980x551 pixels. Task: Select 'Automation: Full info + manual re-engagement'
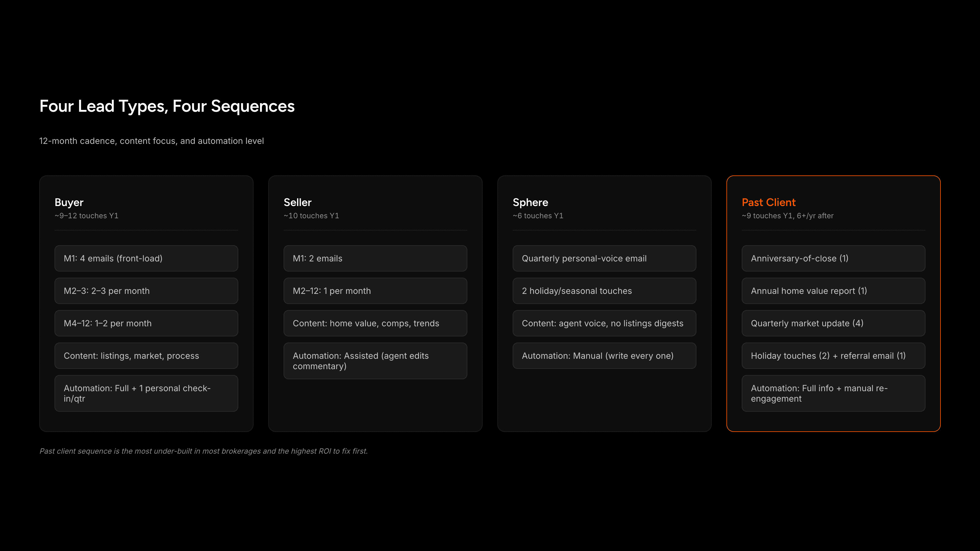[x=834, y=393]
